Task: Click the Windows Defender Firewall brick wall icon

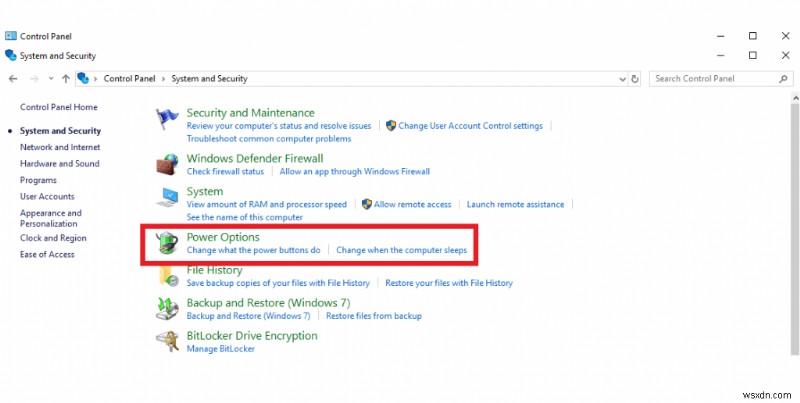Action: click(167, 164)
